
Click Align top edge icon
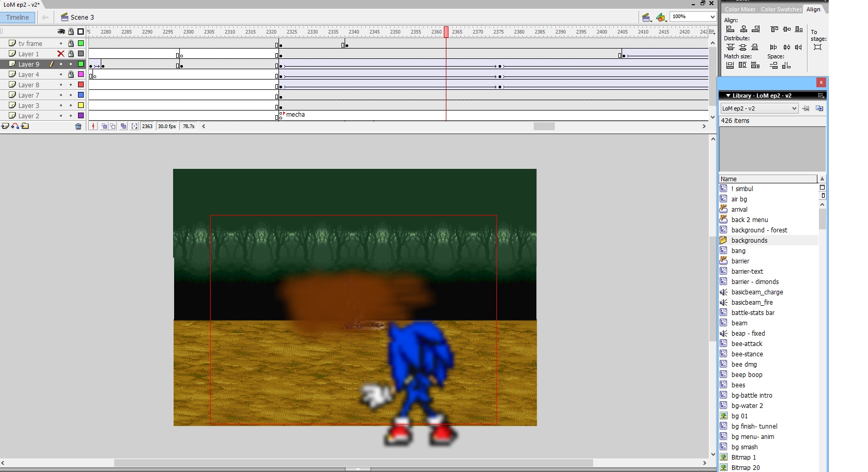point(774,29)
